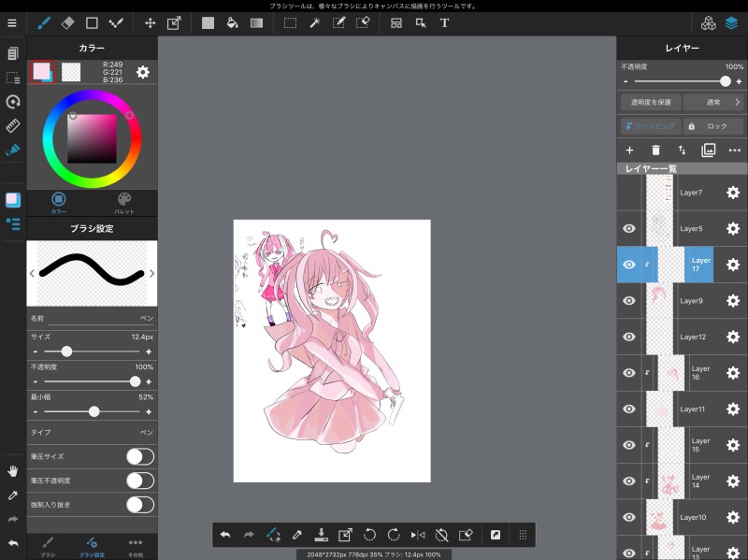Toggle pen pressure size switch
748x560 pixels.
[140, 456]
